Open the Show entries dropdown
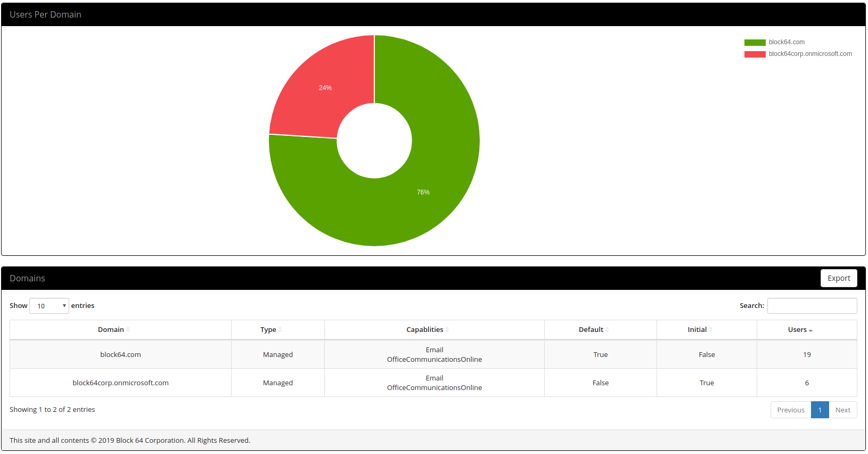The image size is (868, 454). [x=49, y=306]
